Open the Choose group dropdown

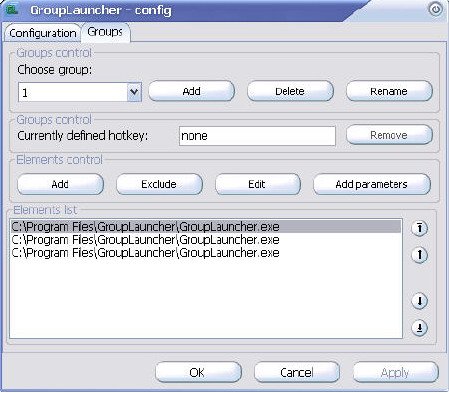(134, 92)
